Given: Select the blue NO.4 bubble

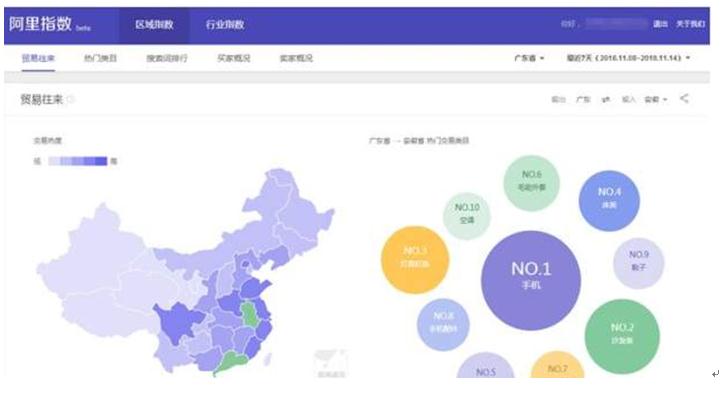Looking at the screenshot, I should point(609,200).
